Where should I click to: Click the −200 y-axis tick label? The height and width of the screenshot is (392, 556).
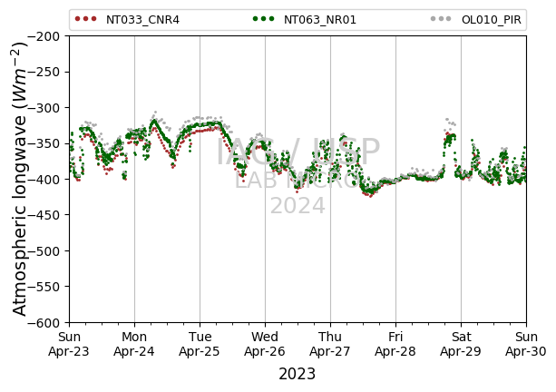pyautogui.click(x=47, y=36)
